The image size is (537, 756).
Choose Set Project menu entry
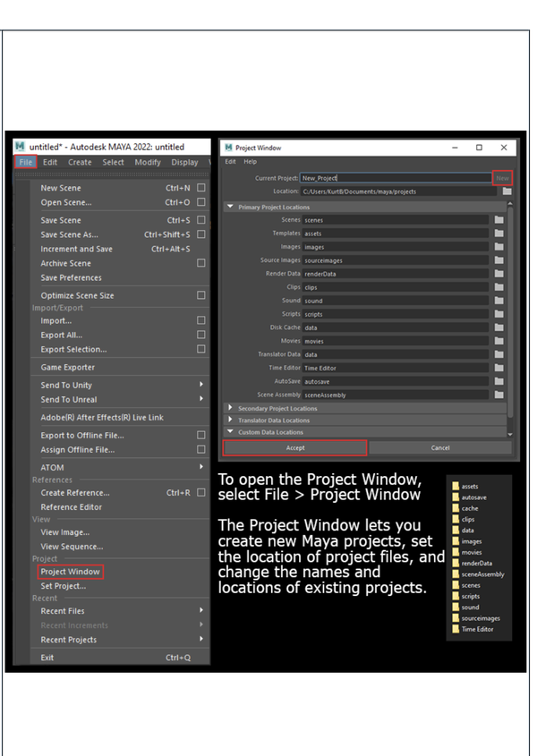click(64, 586)
